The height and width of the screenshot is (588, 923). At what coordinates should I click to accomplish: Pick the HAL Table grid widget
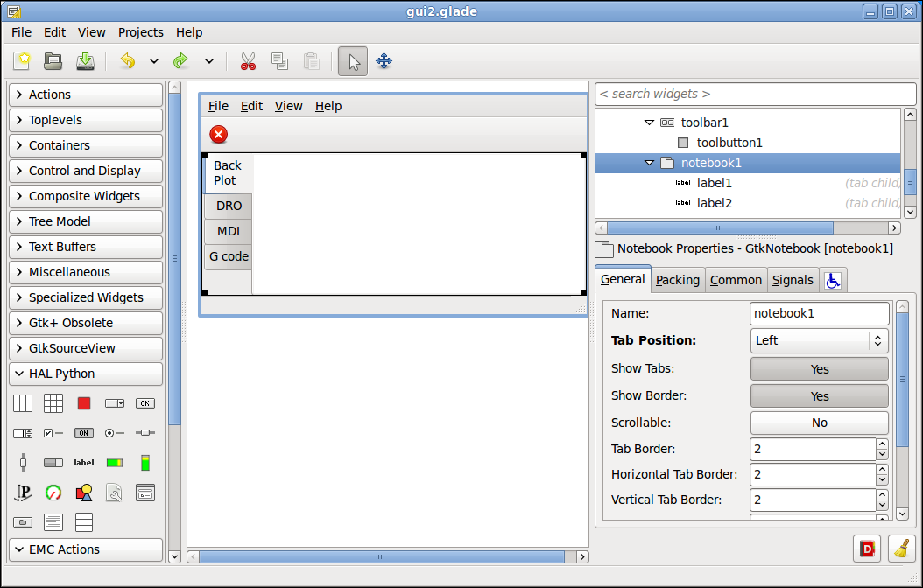click(53, 403)
